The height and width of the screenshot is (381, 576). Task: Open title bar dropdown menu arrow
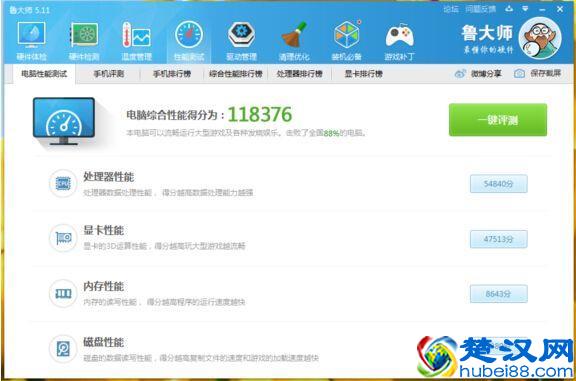[x=525, y=9]
